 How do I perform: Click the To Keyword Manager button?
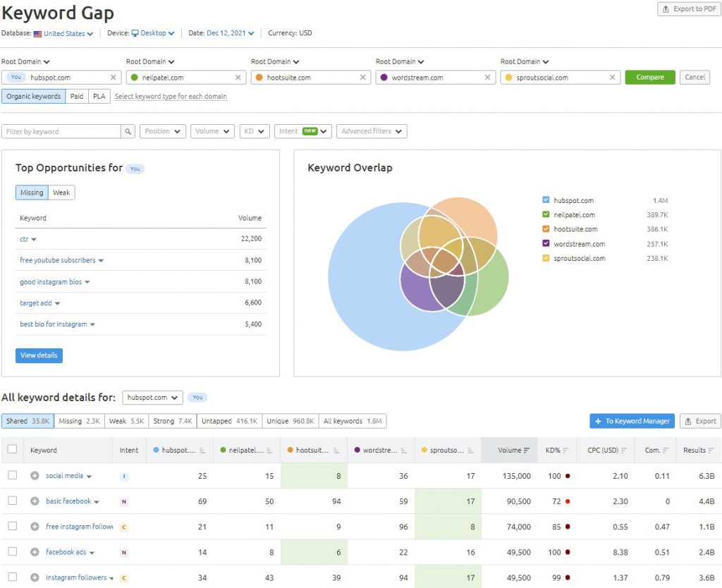tap(632, 421)
